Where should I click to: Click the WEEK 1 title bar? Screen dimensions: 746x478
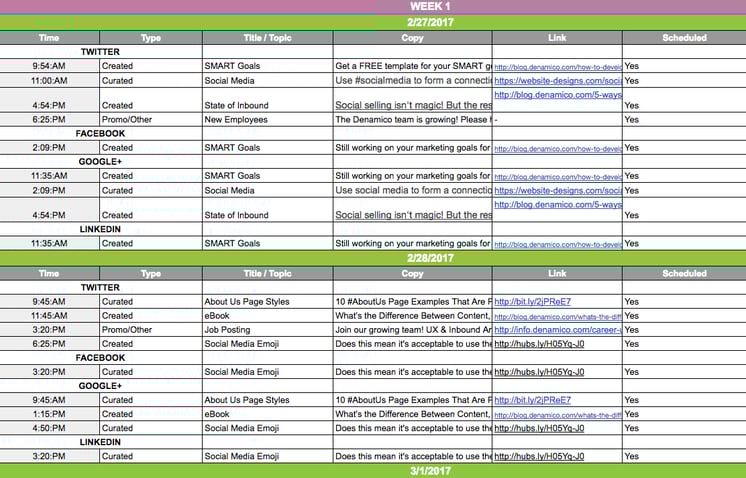click(373, 7)
